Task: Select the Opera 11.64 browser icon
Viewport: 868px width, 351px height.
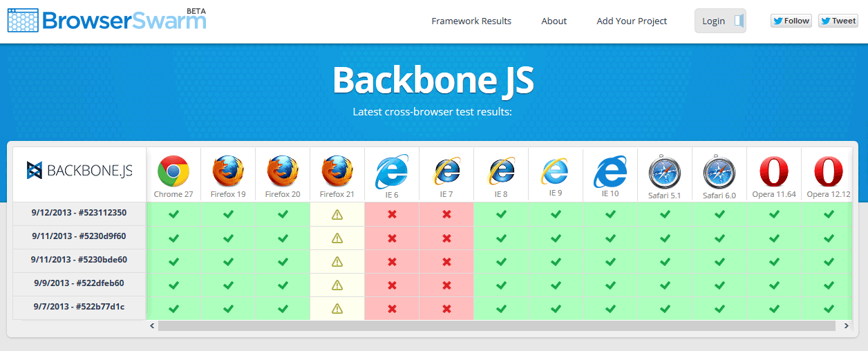Action: pyautogui.click(x=774, y=171)
